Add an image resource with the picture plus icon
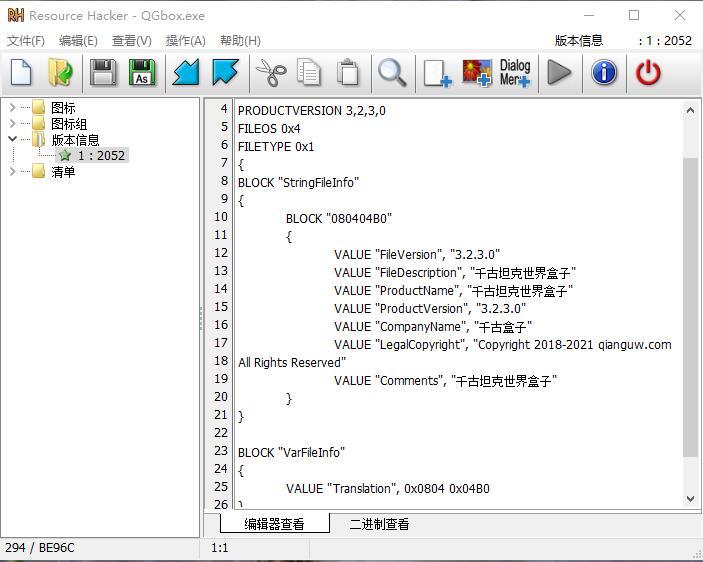This screenshot has width=703, height=562. pos(477,73)
